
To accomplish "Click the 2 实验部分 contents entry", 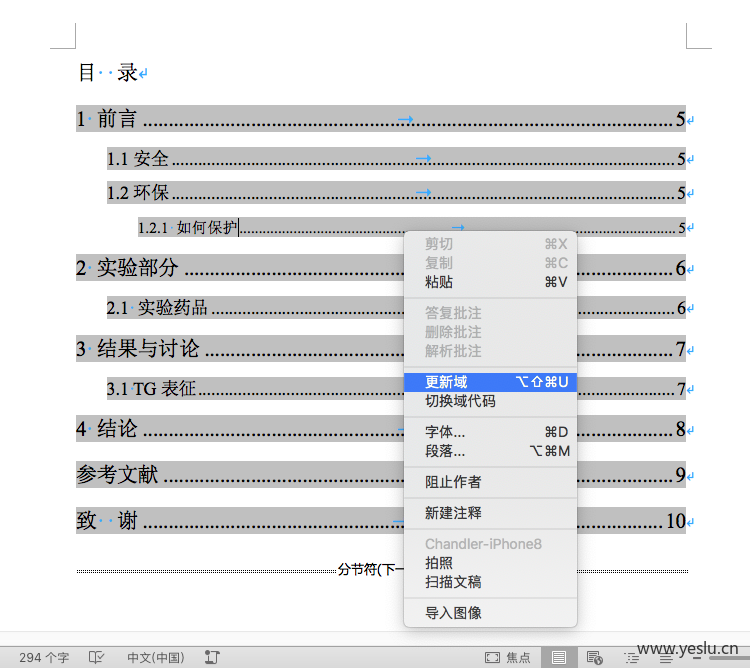I will coord(381,268).
